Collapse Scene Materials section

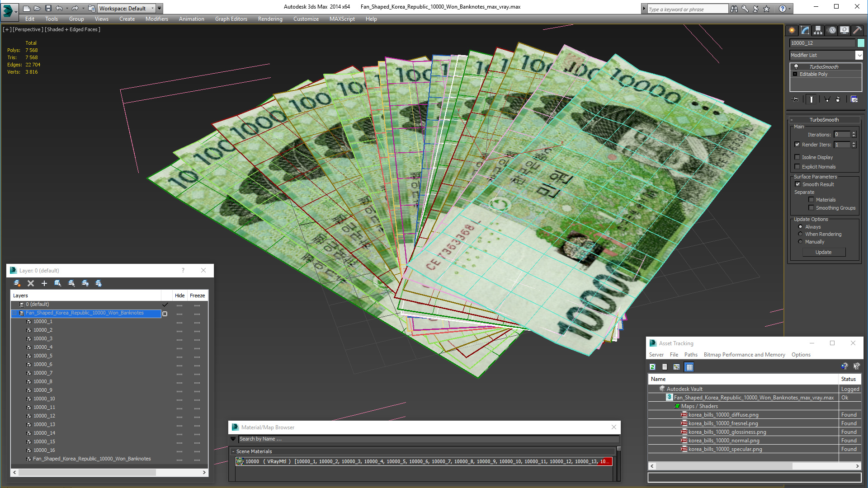point(233,451)
